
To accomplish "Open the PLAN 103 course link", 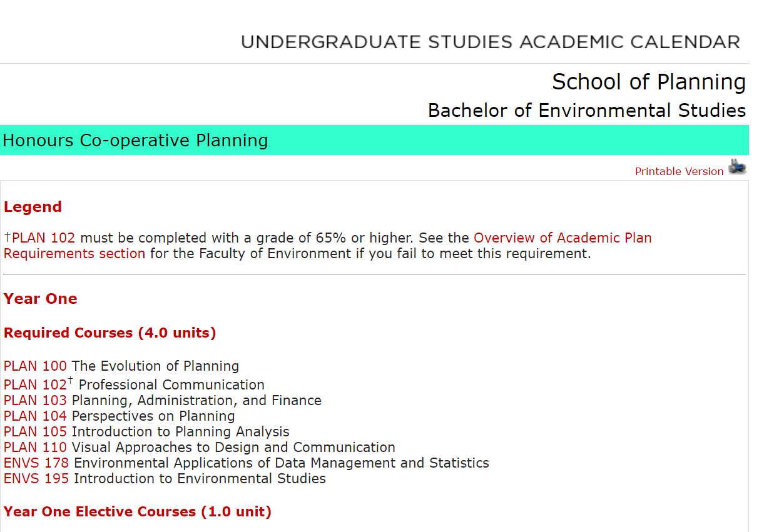I will (35, 401).
